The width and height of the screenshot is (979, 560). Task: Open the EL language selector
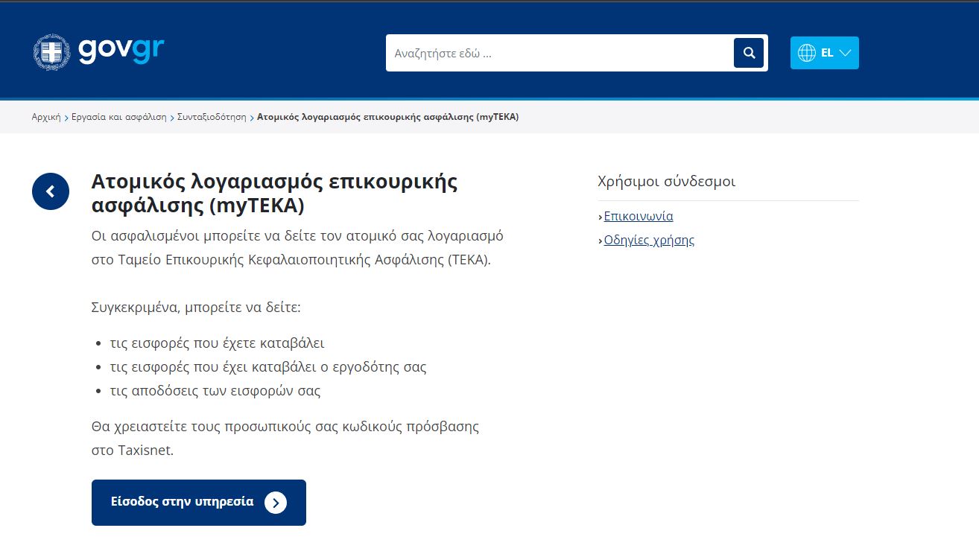click(826, 53)
